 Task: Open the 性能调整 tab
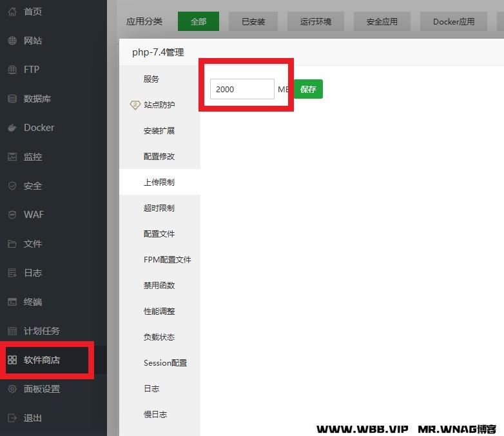tap(160, 311)
